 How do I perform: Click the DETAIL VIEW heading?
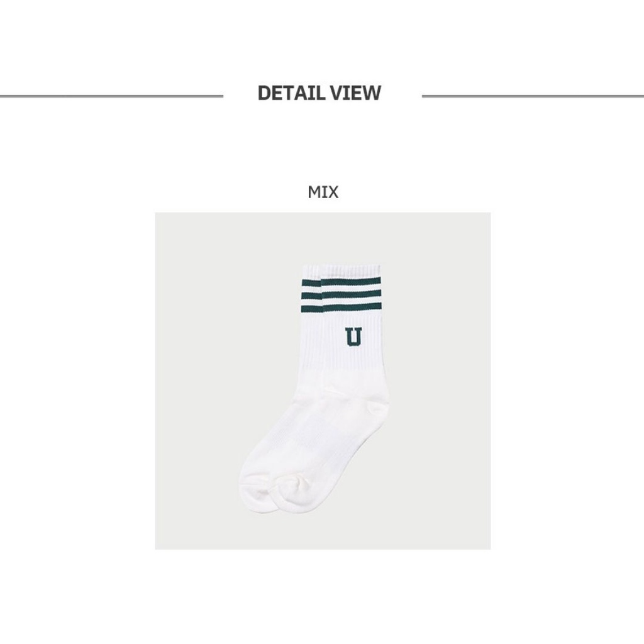click(319, 93)
